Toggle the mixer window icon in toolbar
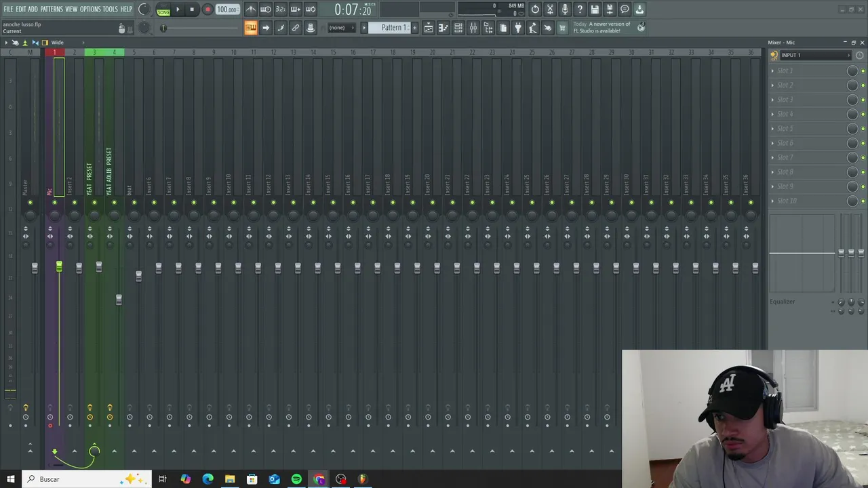Viewport: 868px width, 488px height. [473, 28]
